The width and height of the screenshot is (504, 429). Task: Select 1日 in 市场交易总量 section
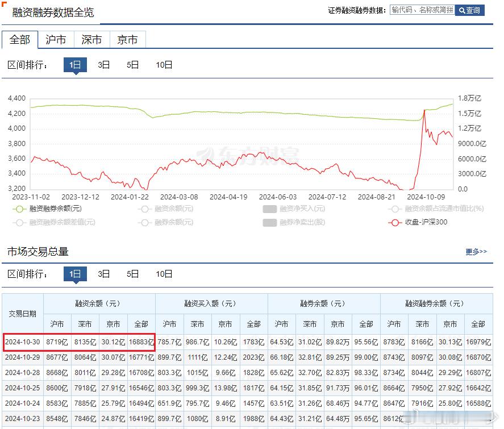(x=75, y=274)
